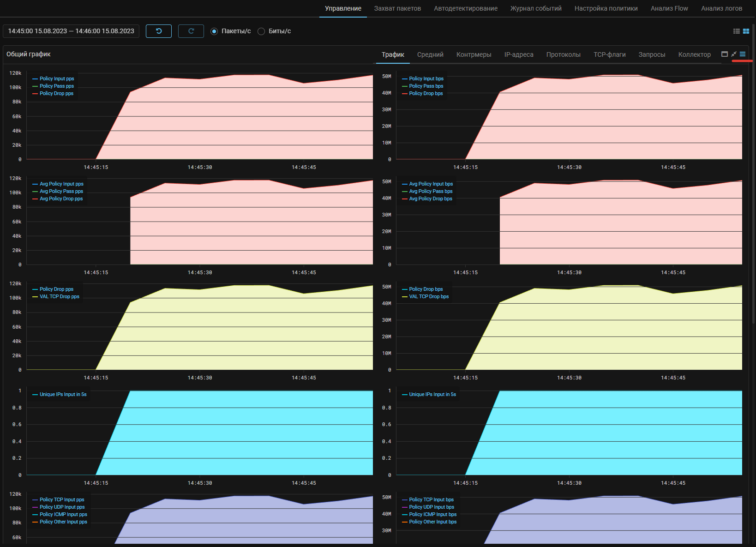Click the Policy Drop bps red legend swatch
This screenshot has height=547, width=756.
click(405, 94)
